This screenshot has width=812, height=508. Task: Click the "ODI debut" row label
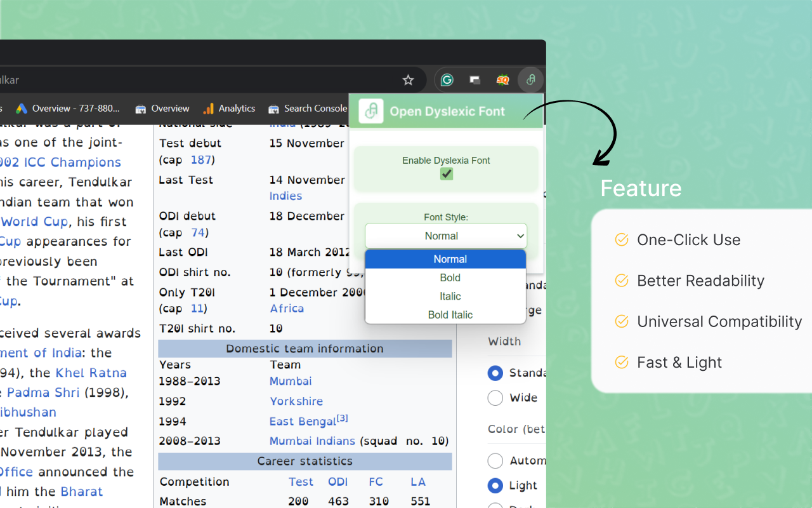[x=188, y=216]
